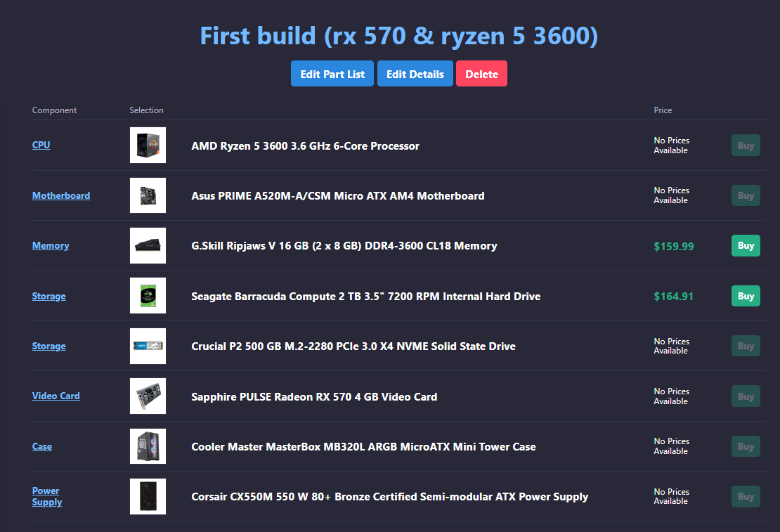Viewport: 780px width, 532px height.
Task: Open the Video Card component link
Action: (x=56, y=396)
